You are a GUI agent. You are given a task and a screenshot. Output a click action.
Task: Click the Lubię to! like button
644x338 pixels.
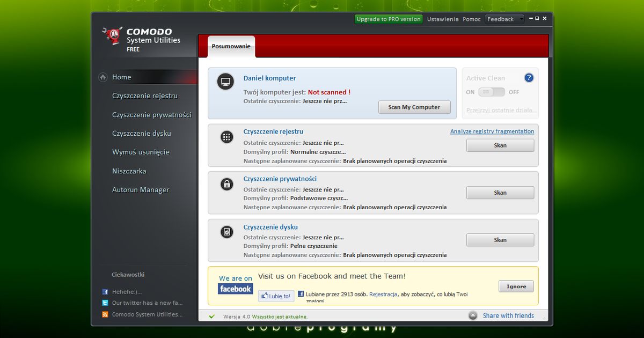[x=276, y=296]
